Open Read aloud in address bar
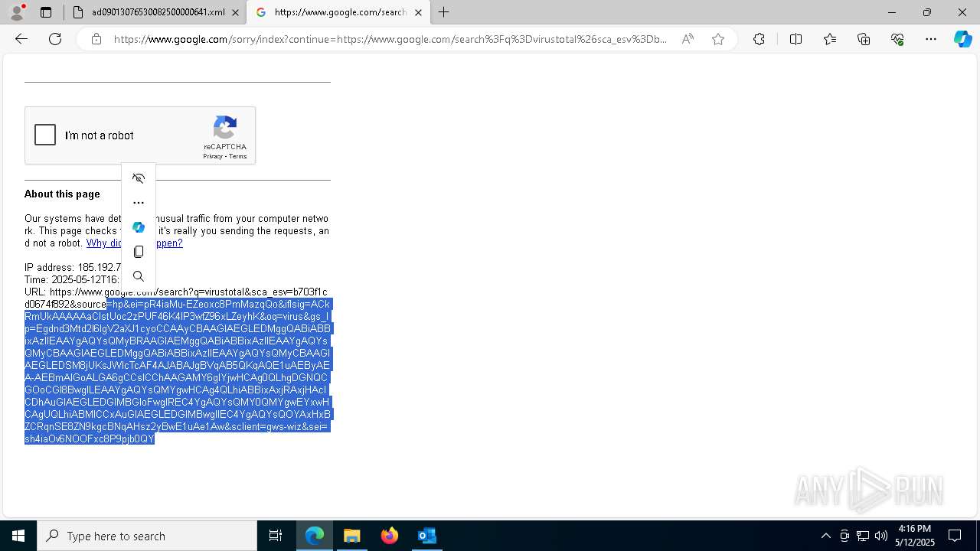Screen dimensions: 980x551 [688, 39]
